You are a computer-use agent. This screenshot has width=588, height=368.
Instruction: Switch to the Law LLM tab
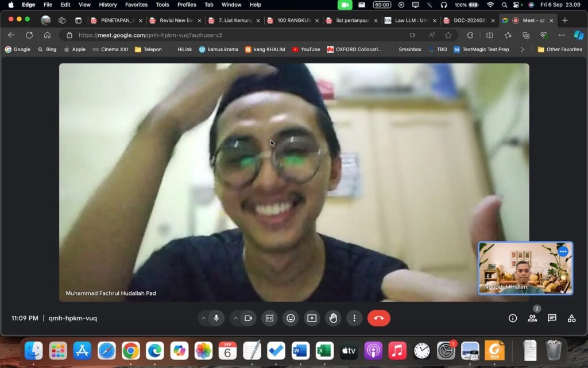click(x=410, y=20)
